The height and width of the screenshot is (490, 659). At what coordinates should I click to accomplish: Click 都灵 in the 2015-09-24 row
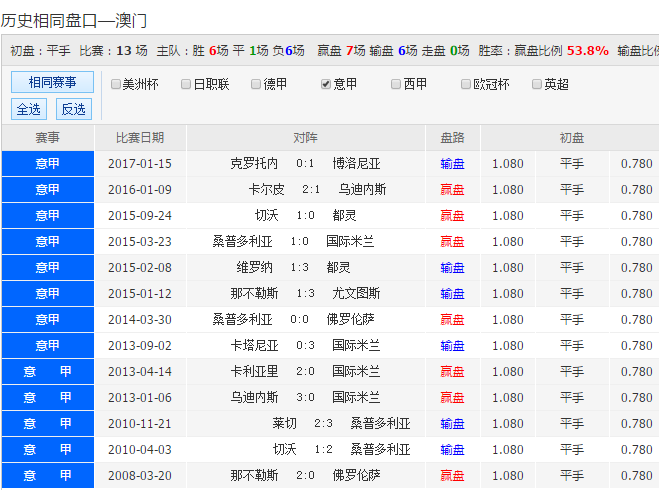[344, 216]
